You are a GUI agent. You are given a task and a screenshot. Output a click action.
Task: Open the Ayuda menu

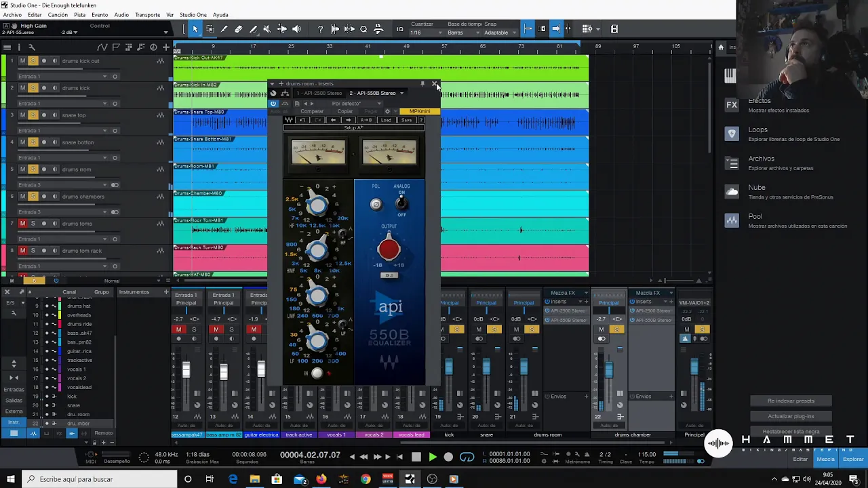point(220,15)
